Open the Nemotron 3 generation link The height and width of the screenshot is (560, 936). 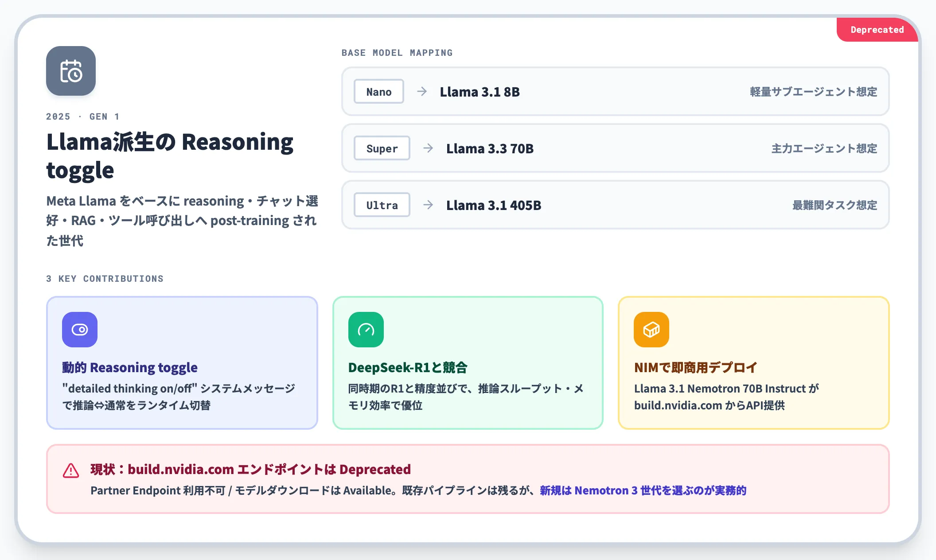[643, 490]
